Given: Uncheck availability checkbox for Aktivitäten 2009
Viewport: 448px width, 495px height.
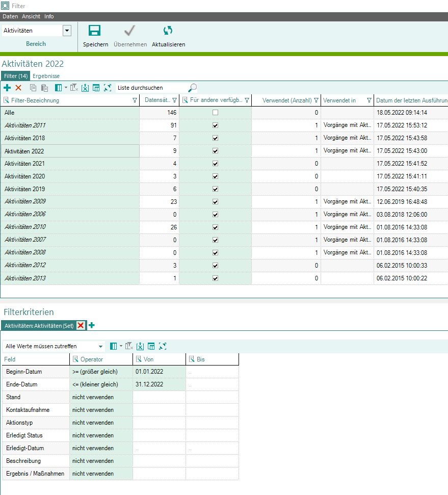Looking at the screenshot, I should coord(215,202).
